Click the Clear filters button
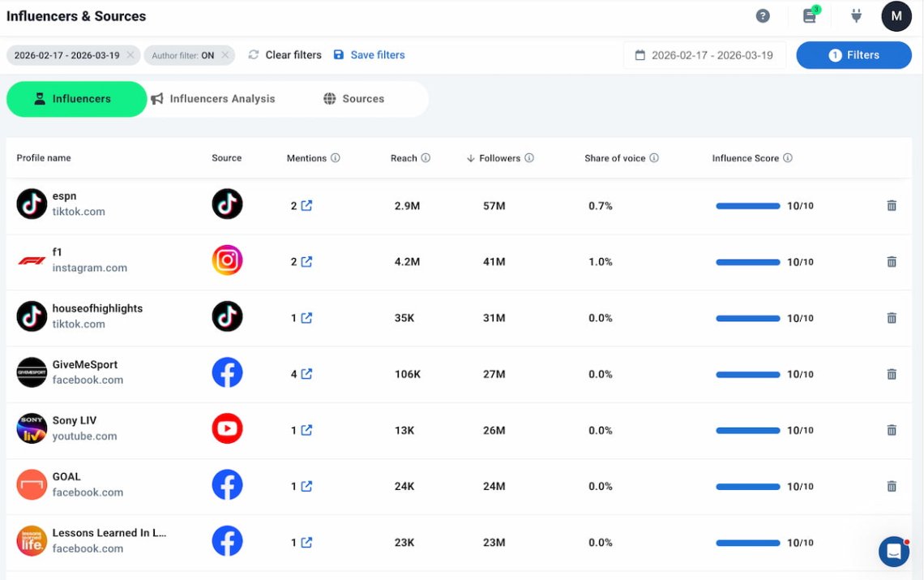924x580 pixels. tap(284, 54)
